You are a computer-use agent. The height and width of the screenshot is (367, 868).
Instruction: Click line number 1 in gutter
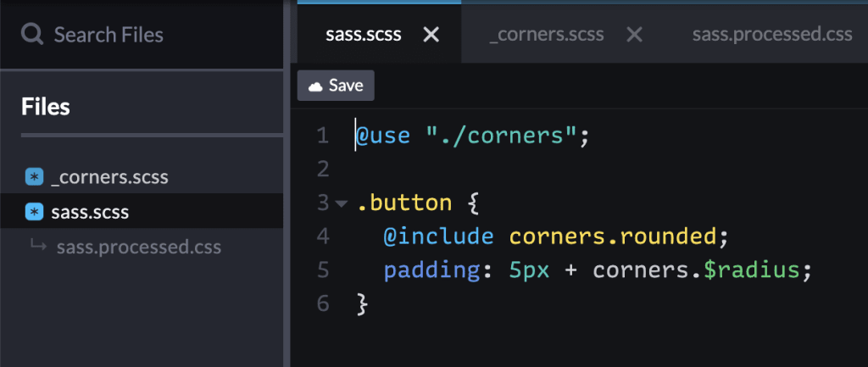point(322,136)
